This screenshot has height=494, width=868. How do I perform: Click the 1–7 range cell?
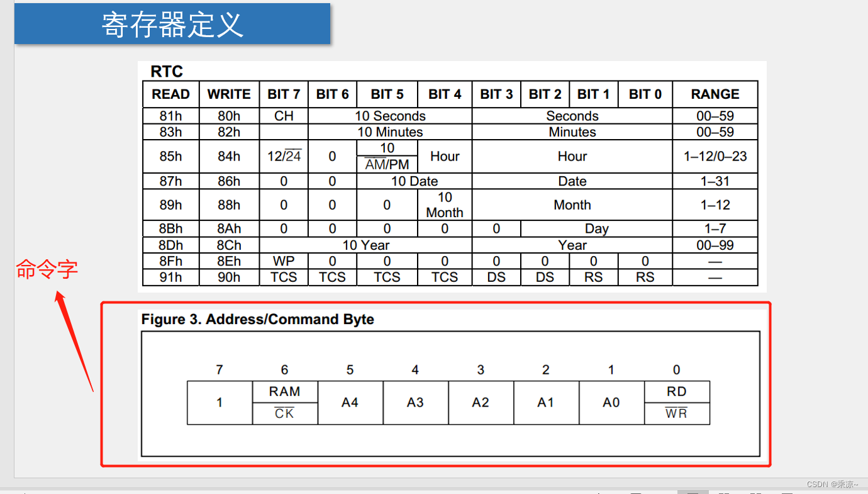715,229
